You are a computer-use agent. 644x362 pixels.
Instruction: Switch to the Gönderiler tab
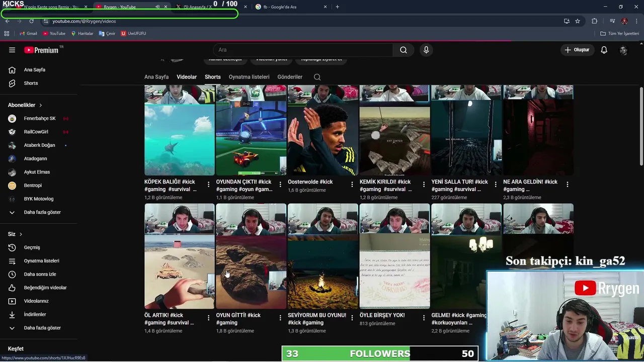(x=290, y=77)
